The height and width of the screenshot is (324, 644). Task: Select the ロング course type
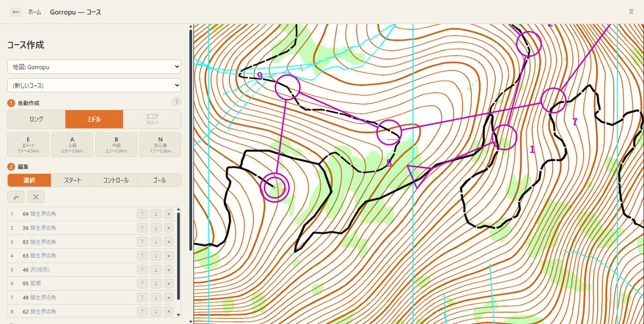click(36, 119)
